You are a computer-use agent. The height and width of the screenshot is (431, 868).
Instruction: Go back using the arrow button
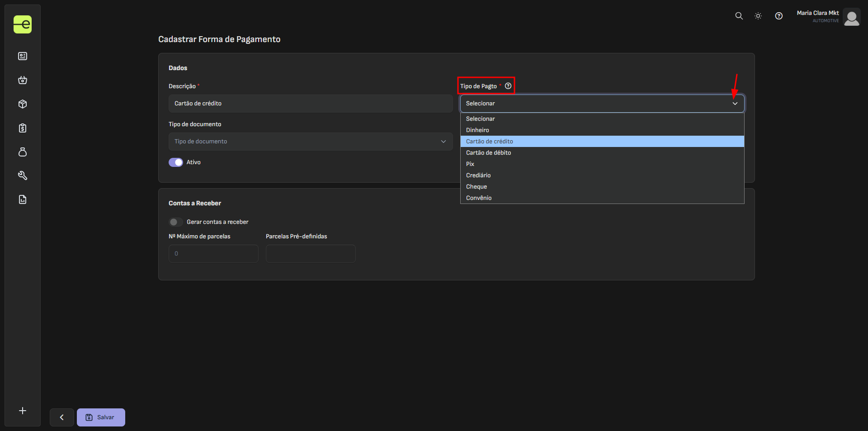62,417
